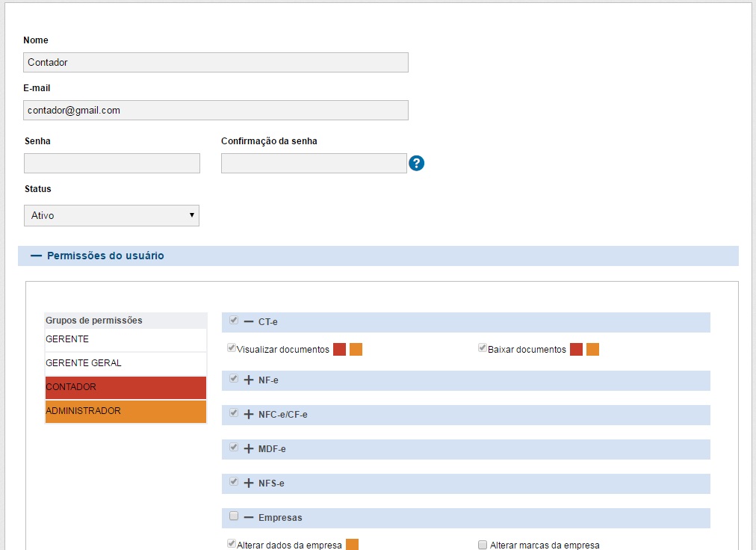Toggle Baixar documentos checkbox
The height and width of the screenshot is (550, 756).
[483, 348]
